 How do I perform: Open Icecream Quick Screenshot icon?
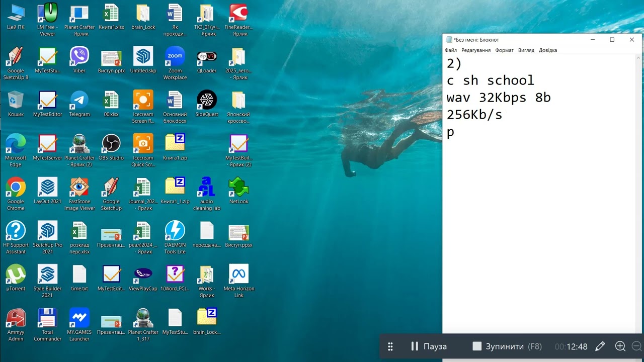pyautogui.click(x=143, y=150)
